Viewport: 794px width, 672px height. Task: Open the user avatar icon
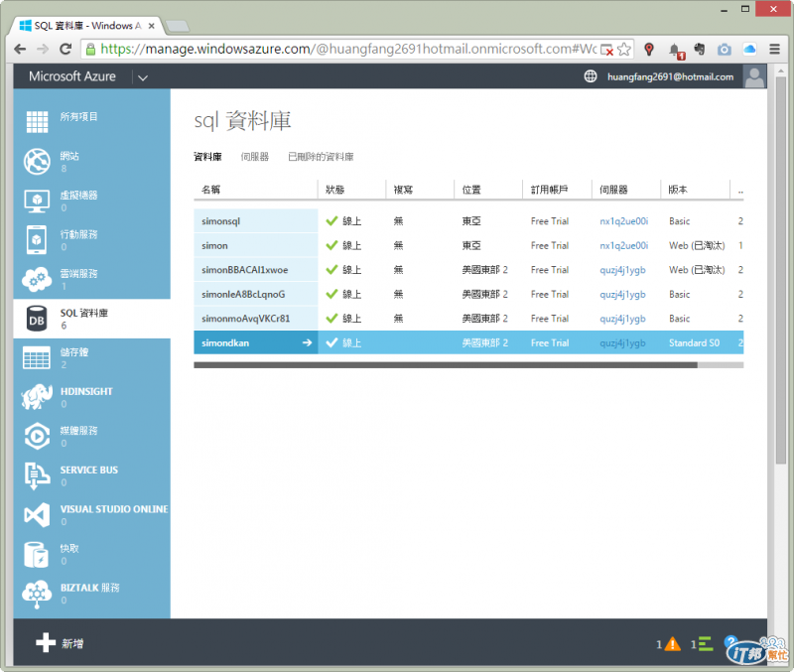pyautogui.click(x=754, y=76)
